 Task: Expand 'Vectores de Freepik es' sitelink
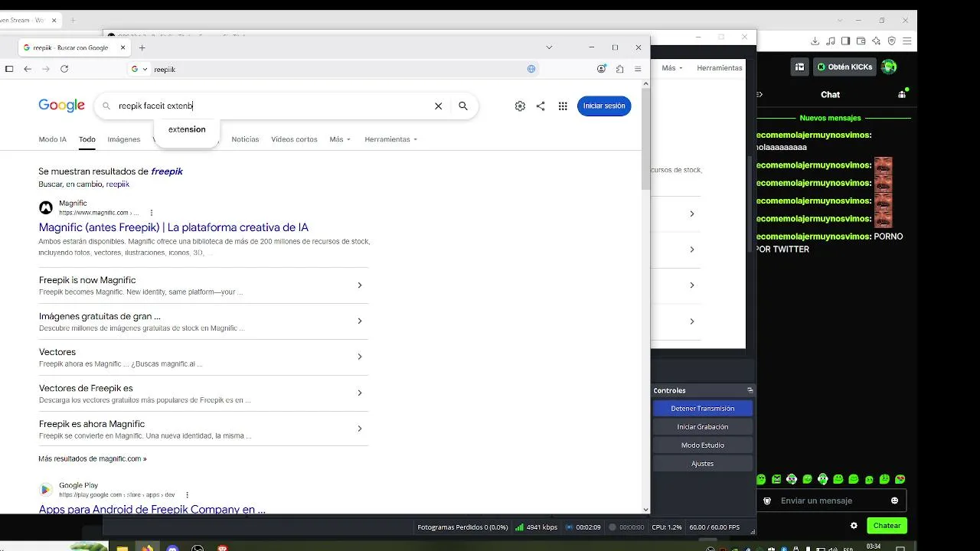360,393
